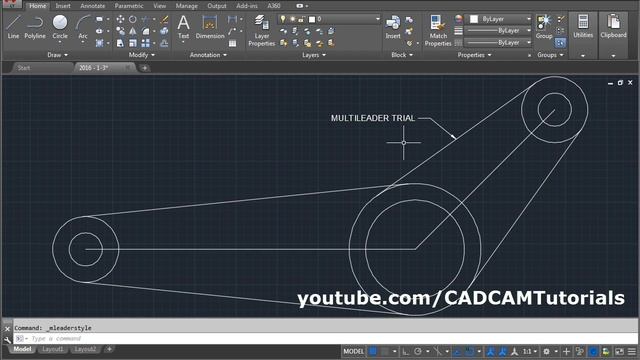Click the Erase tool icon

[x=164, y=19]
